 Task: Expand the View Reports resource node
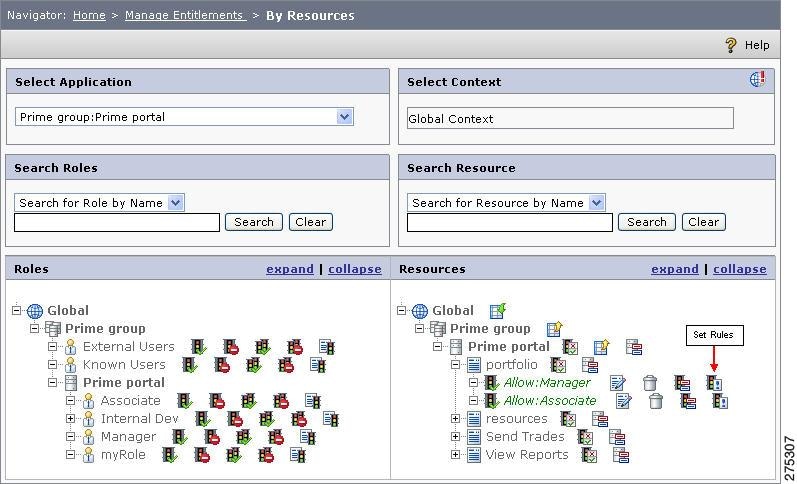tap(455, 455)
